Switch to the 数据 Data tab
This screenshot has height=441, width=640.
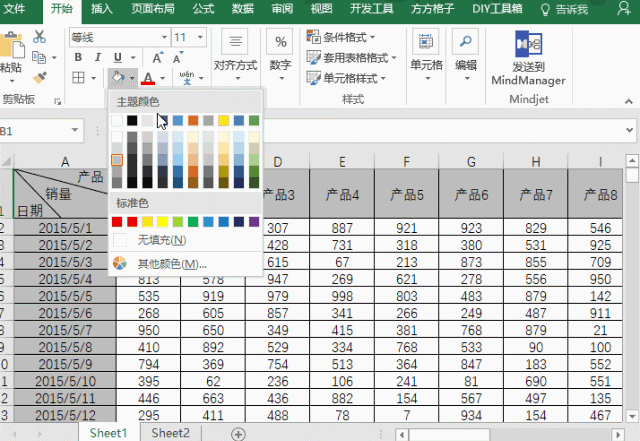point(243,9)
